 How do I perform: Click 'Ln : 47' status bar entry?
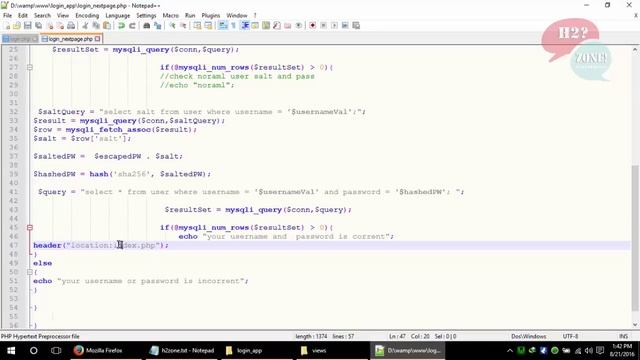point(397,336)
